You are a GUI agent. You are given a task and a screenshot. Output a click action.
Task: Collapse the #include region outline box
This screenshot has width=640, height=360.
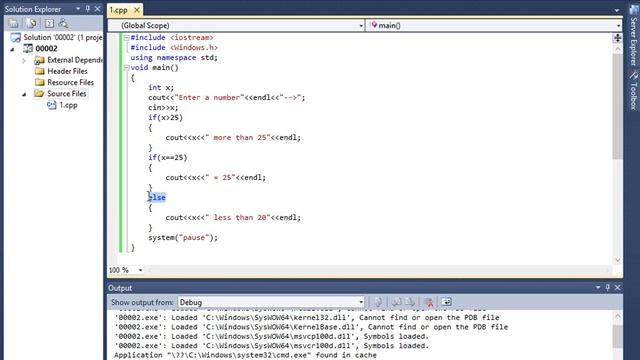tap(127, 38)
